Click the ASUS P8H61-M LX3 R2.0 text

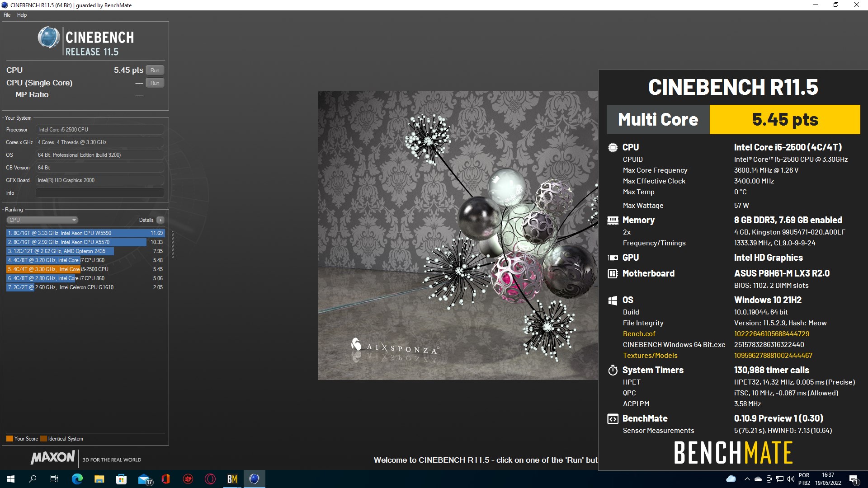[x=782, y=273]
